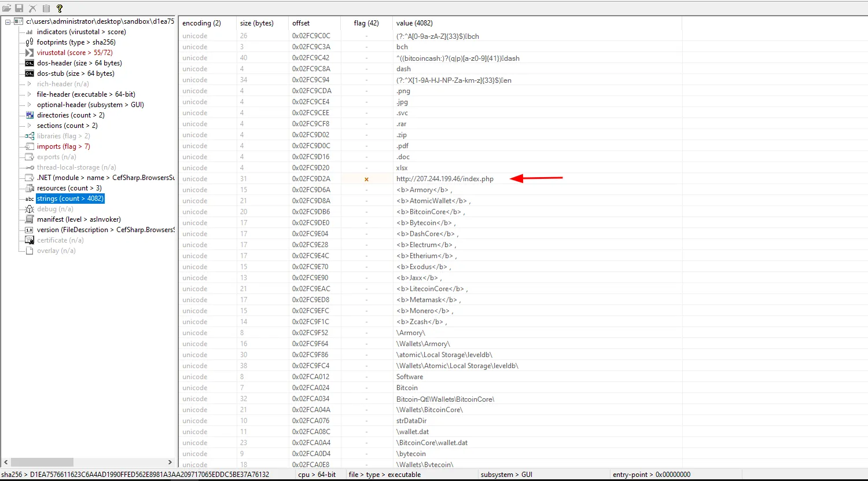Click the dos-header console icon
The image size is (868, 481).
pyautogui.click(x=30, y=63)
